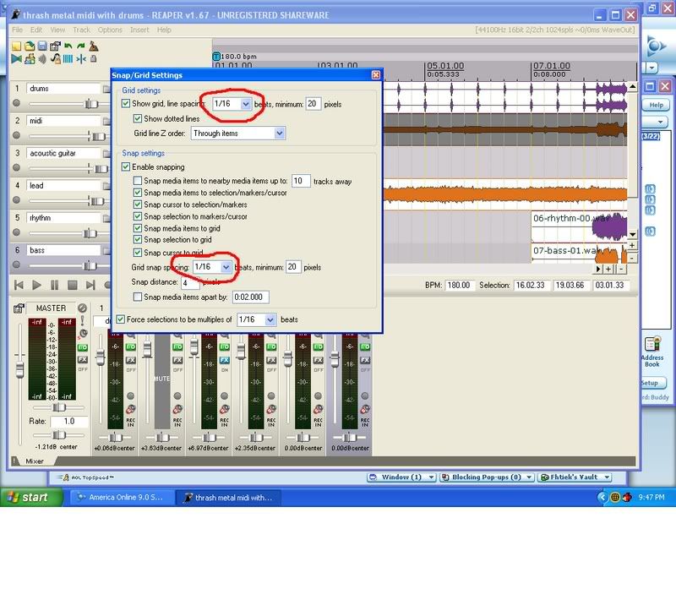
Task: Click the Windows start button
Action: [31, 497]
